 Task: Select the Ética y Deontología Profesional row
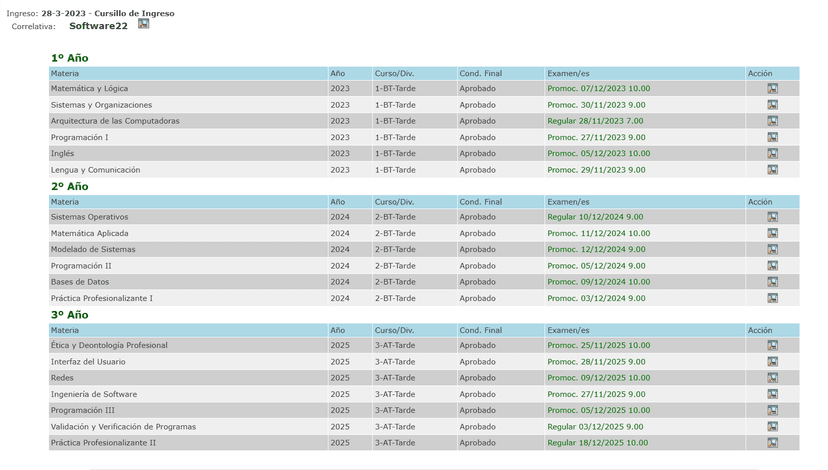[x=109, y=345]
